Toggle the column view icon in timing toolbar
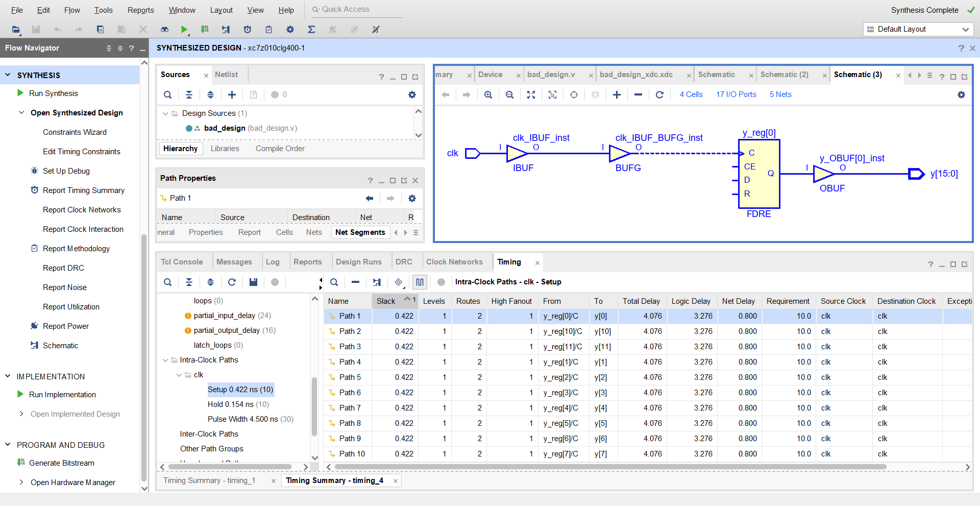 (x=420, y=282)
